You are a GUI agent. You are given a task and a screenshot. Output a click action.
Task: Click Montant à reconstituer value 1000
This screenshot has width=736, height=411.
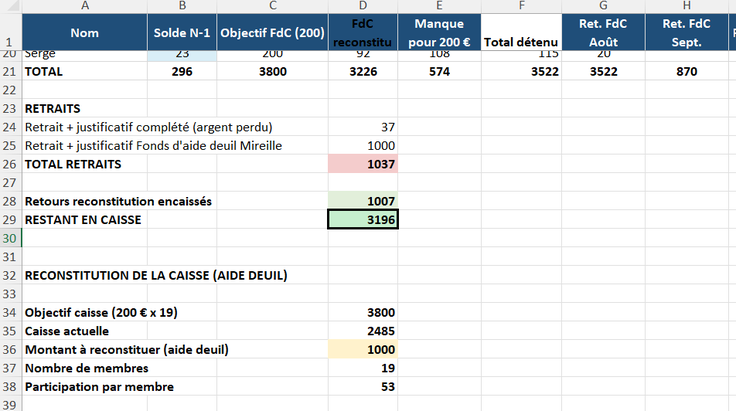363,350
